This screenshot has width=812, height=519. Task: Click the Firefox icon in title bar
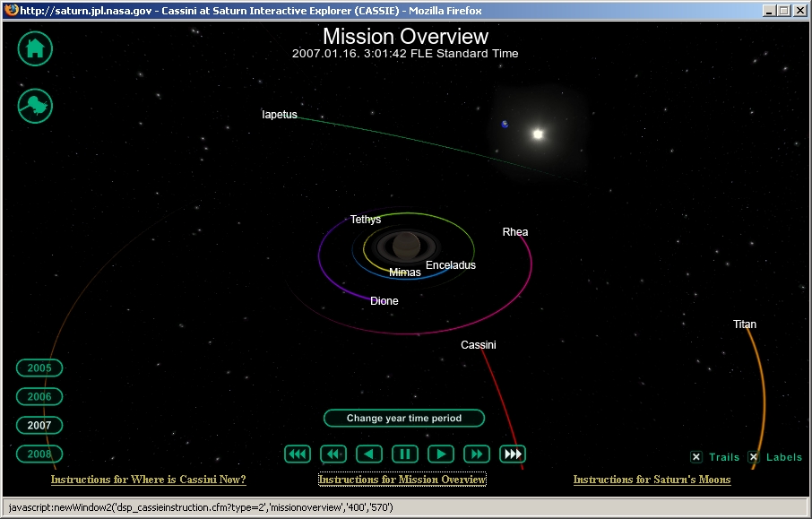[x=12, y=11]
